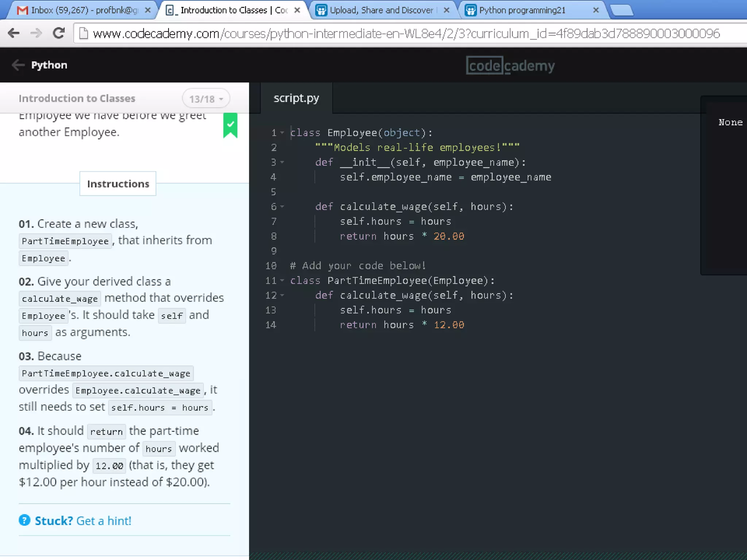Click the favicon on the Python programming21 tab
This screenshot has width=747, height=560.
click(471, 10)
